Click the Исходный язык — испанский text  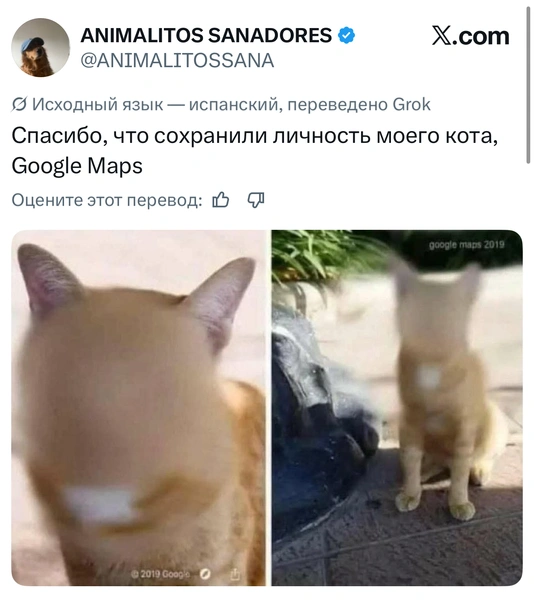click(x=155, y=104)
